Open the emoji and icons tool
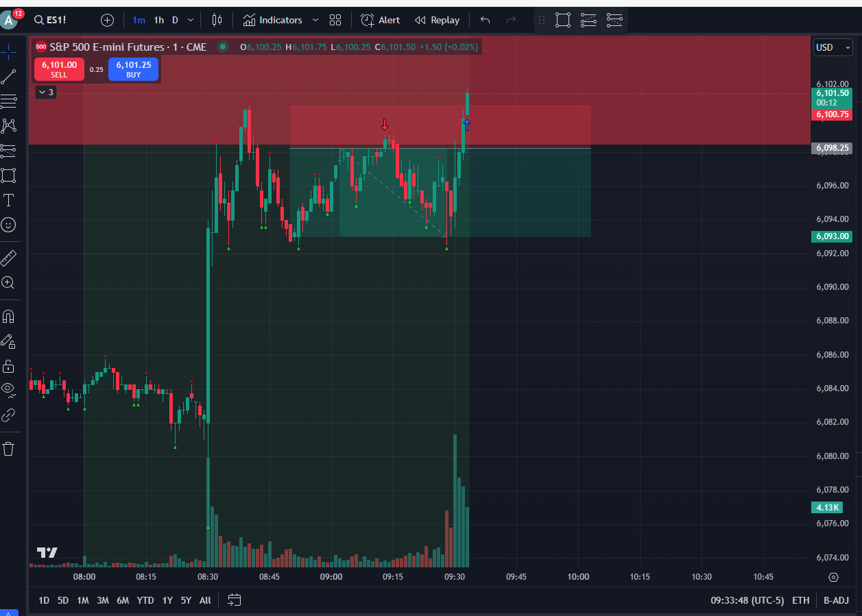This screenshot has width=862, height=616. (x=8, y=225)
